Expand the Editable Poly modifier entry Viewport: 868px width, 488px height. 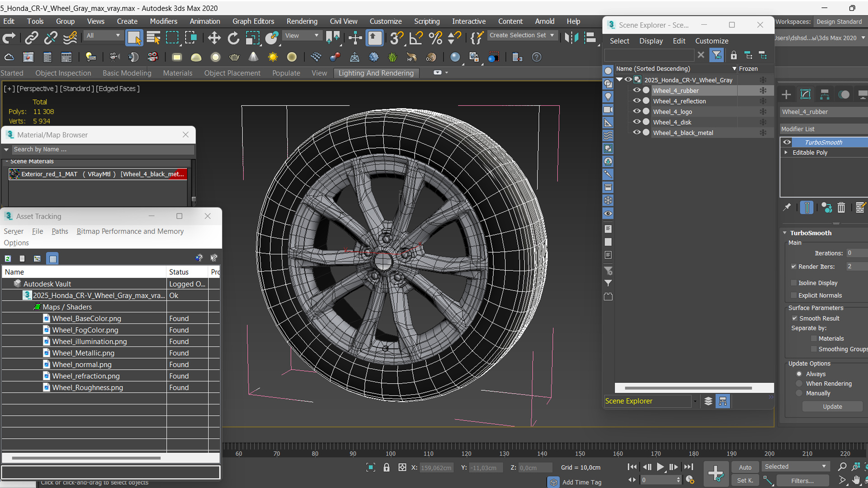pyautogui.click(x=786, y=153)
